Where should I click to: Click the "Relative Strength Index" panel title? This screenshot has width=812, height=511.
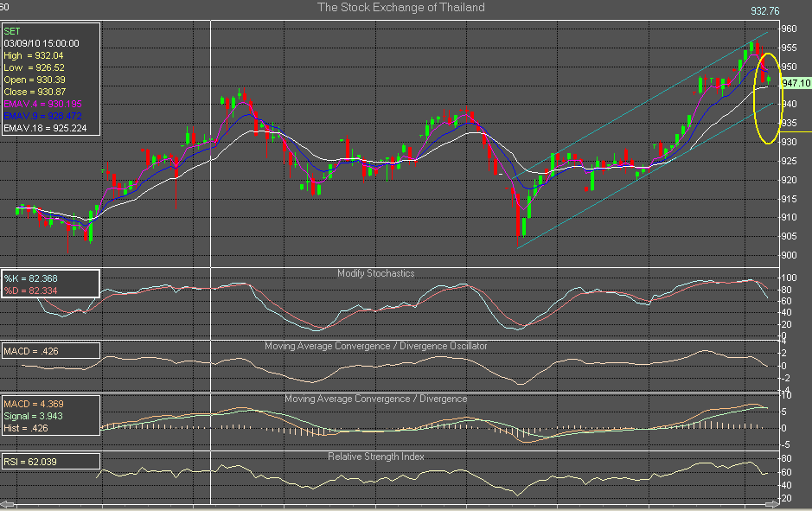tap(376, 457)
